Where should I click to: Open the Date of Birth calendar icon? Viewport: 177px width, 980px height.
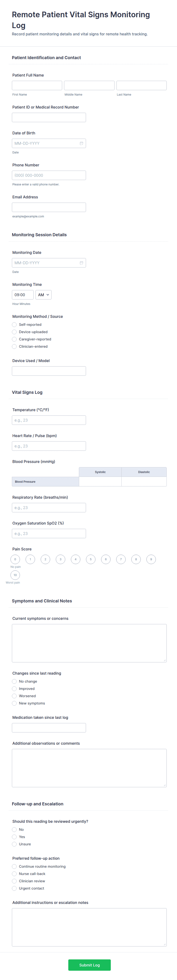click(81, 143)
